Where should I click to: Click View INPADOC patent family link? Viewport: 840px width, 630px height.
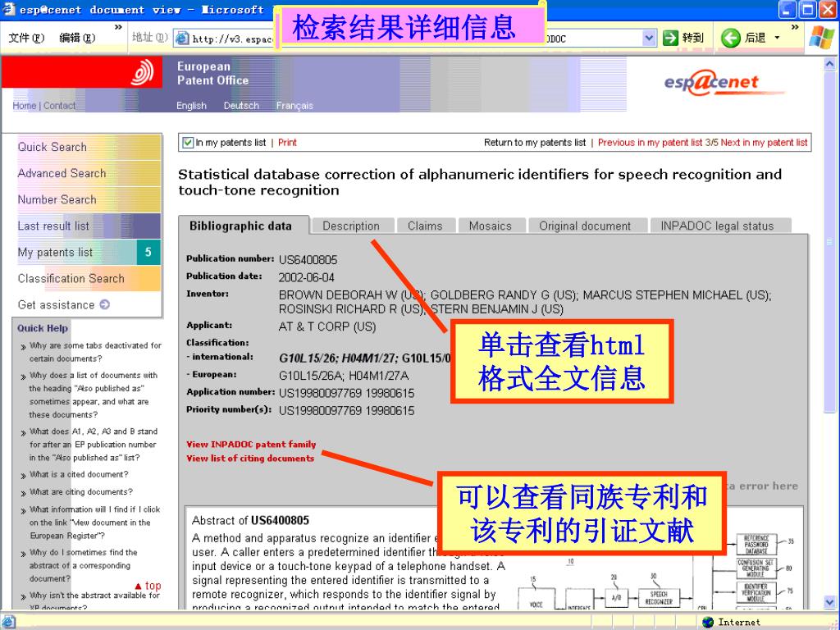(x=251, y=444)
